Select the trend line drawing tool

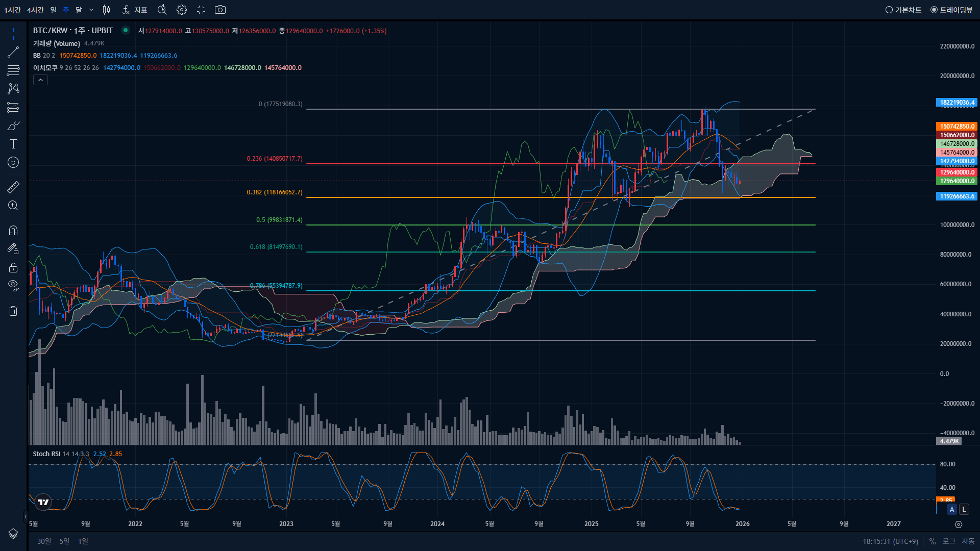13,52
